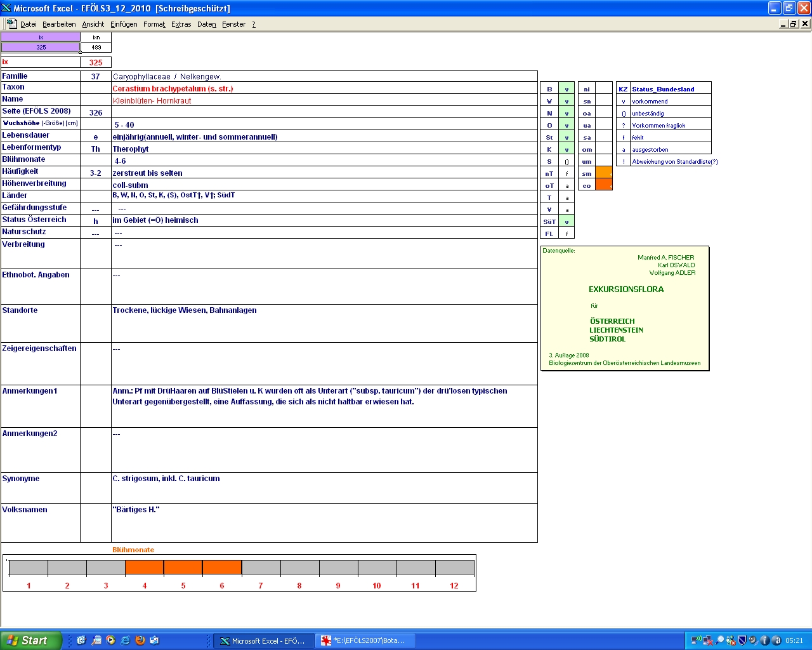Click the orange bloom bar for month 5
Screen dimensions: 812x650
click(183, 567)
